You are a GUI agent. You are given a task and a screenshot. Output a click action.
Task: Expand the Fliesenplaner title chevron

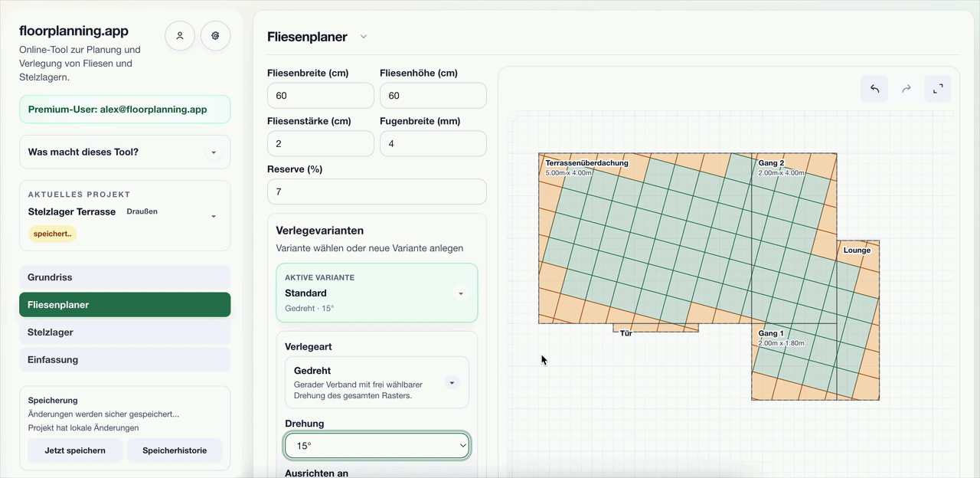364,37
